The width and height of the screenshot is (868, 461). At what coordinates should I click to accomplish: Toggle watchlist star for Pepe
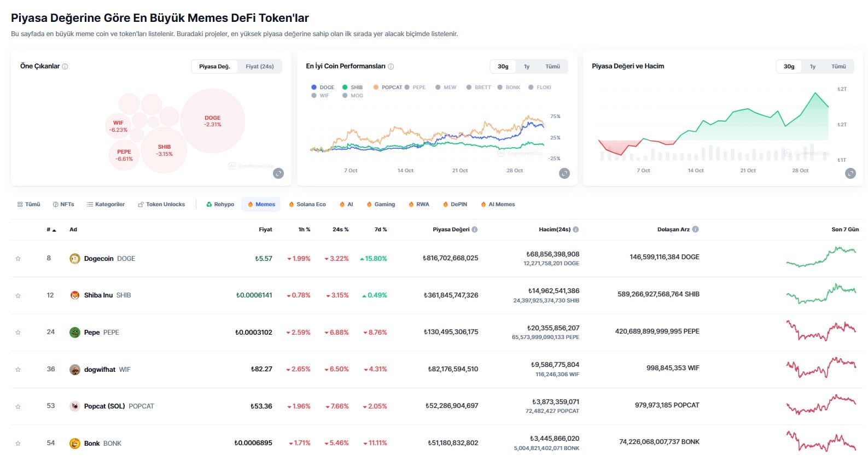[18, 332]
